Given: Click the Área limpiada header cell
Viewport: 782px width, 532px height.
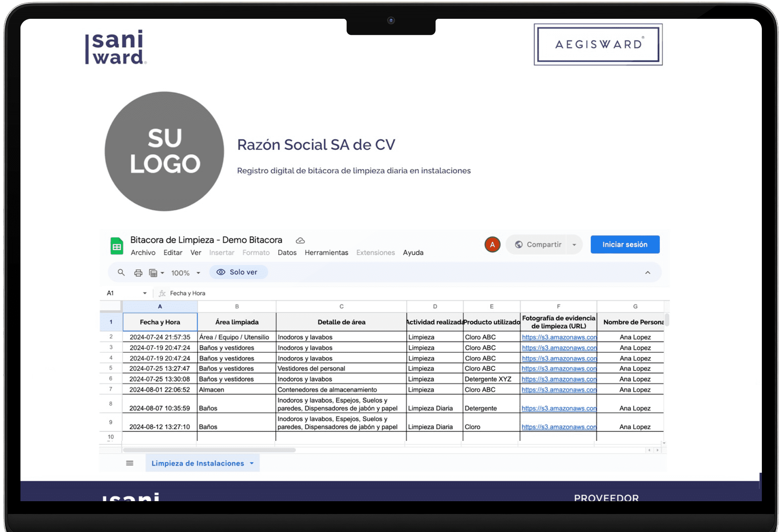Looking at the screenshot, I should pyautogui.click(x=236, y=322).
